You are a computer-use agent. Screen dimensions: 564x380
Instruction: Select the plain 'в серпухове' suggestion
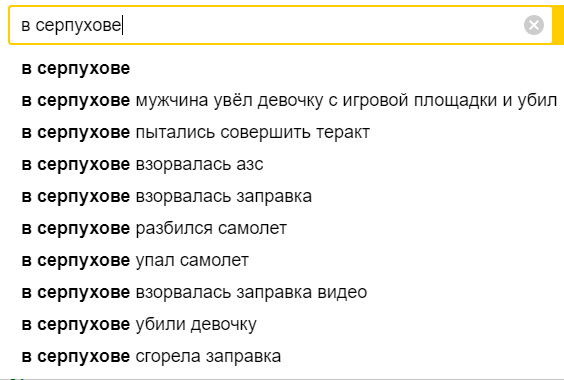click(x=76, y=68)
